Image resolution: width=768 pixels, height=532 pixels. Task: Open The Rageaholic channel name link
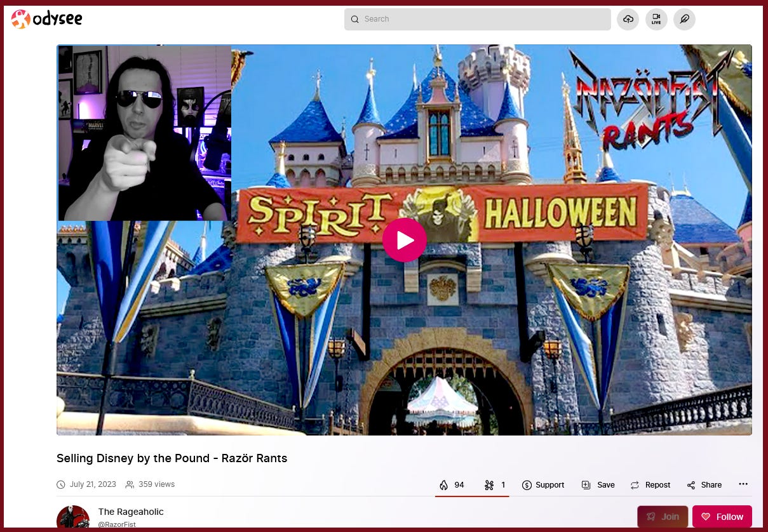[x=131, y=512]
